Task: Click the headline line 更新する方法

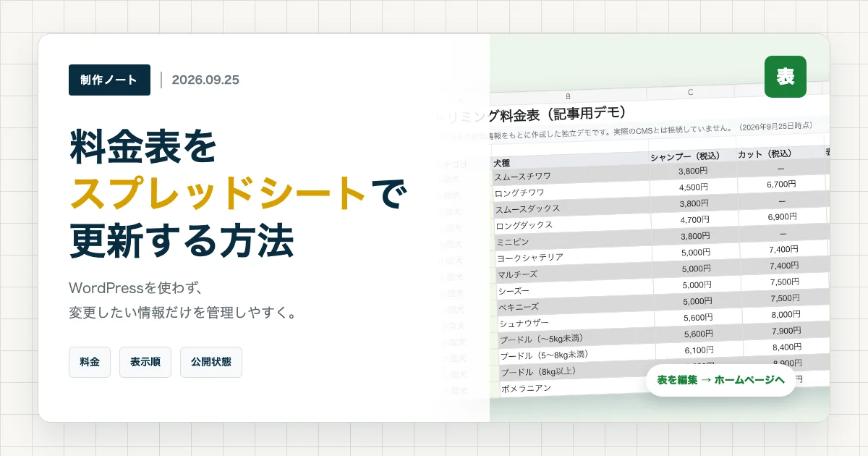Action: click(182, 241)
